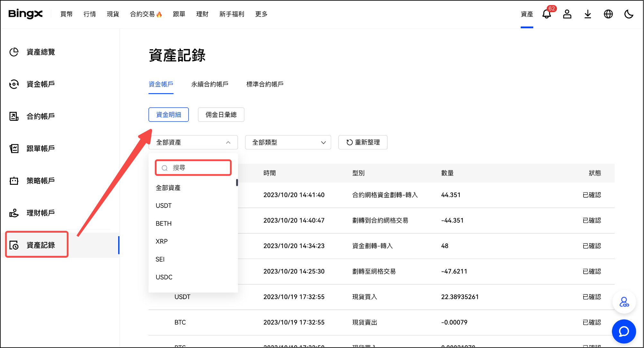Click the floating customer service agent icon
The image size is (644, 348).
click(x=624, y=302)
